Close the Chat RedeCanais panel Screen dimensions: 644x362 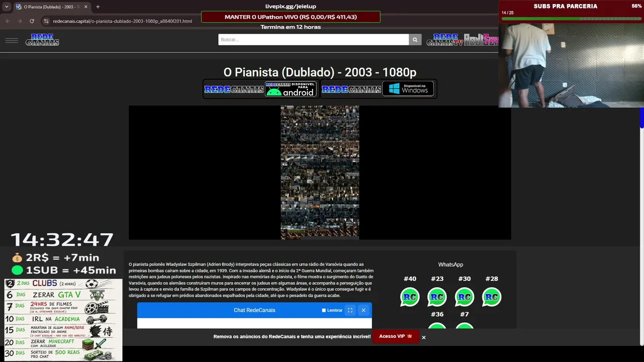[x=363, y=310]
